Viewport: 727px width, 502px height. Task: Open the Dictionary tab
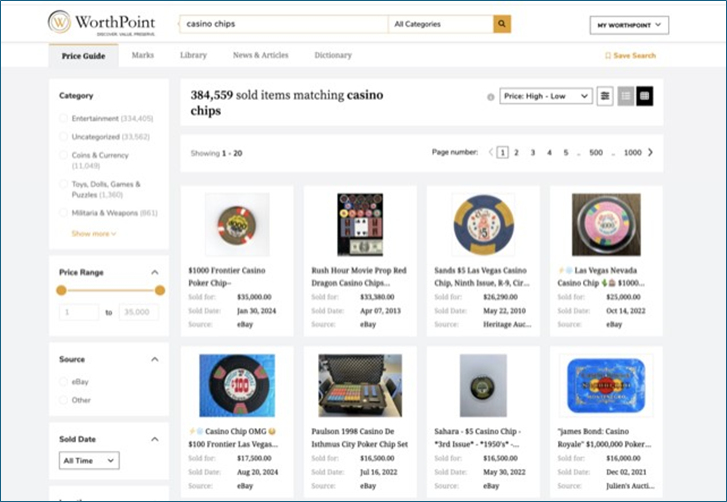(333, 55)
